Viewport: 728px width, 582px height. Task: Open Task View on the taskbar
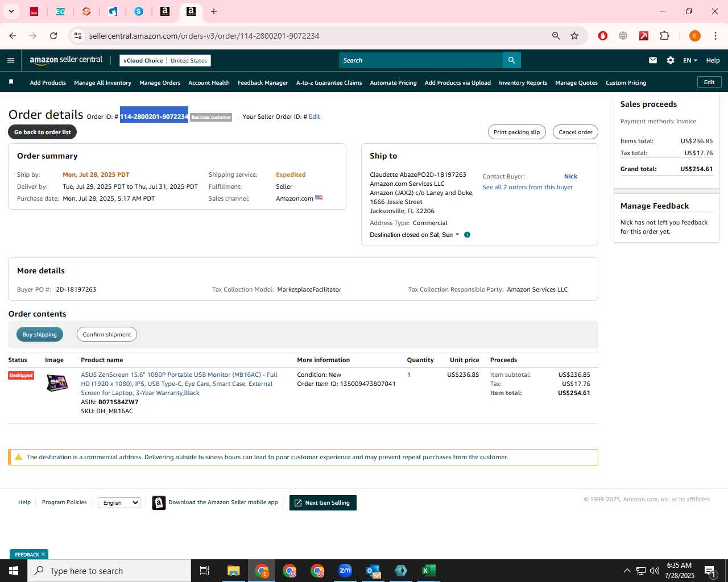point(205,571)
